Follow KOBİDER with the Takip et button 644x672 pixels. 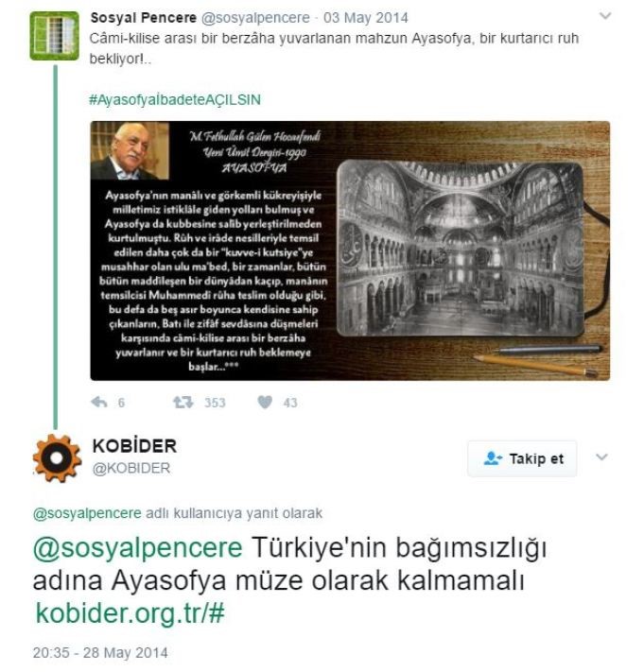(x=522, y=458)
